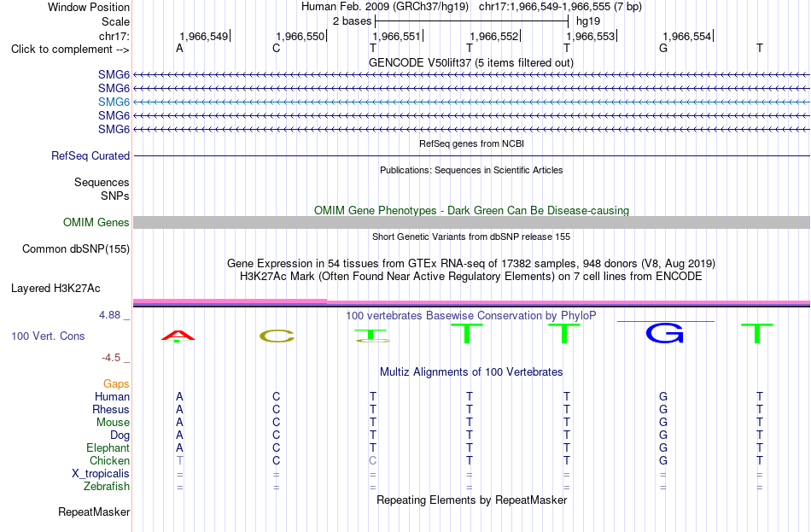The height and width of the screenshot is (532, 811).
Task: Click the '2 bases' scale bar
Action: pos(471,21)
